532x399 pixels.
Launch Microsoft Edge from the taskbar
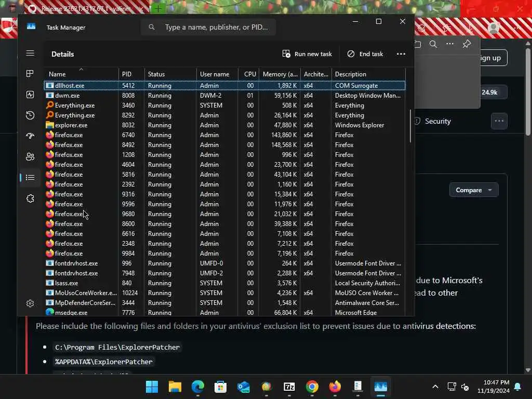[x=198, y=387]
